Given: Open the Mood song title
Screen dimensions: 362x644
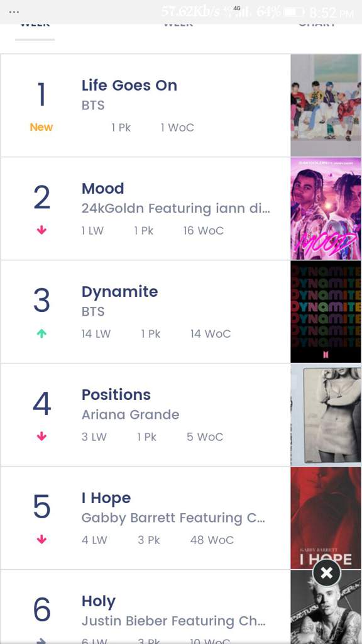Looking at the screenshot, I should (x=102, y=189).
